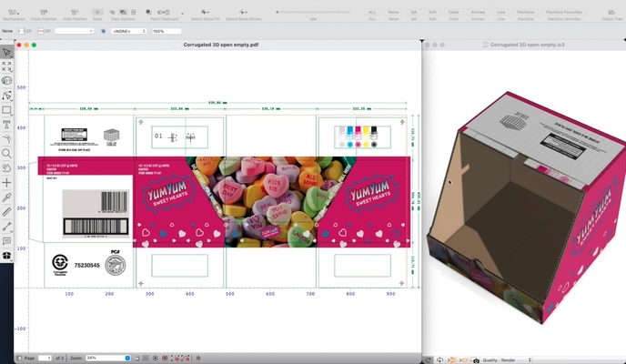Click the blue globe color icon
626x364 pixels.
click(x=103, y=31)
